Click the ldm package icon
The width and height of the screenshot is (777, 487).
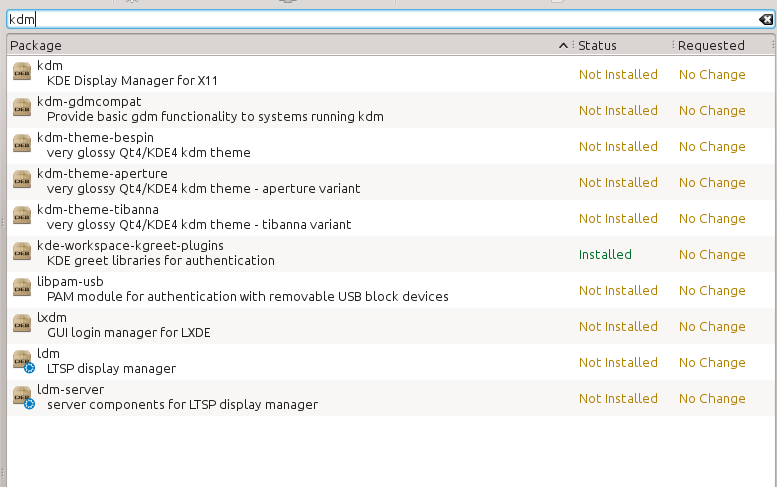click(21, 361)
